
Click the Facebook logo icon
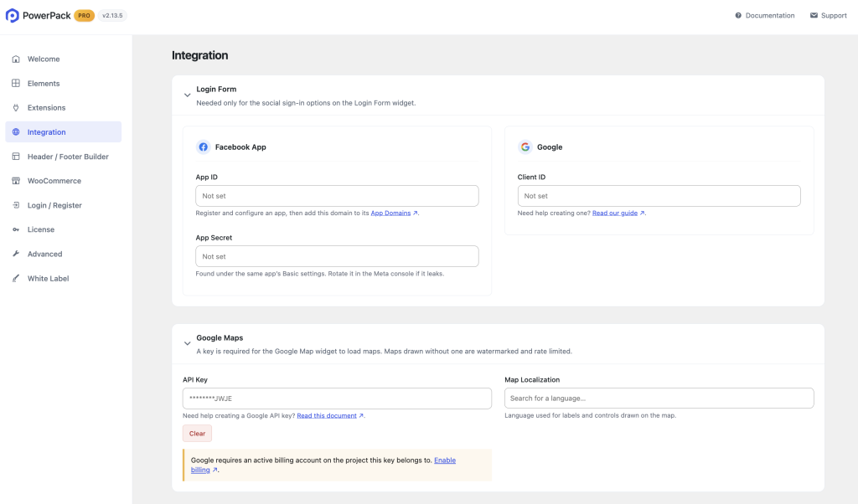203,147
